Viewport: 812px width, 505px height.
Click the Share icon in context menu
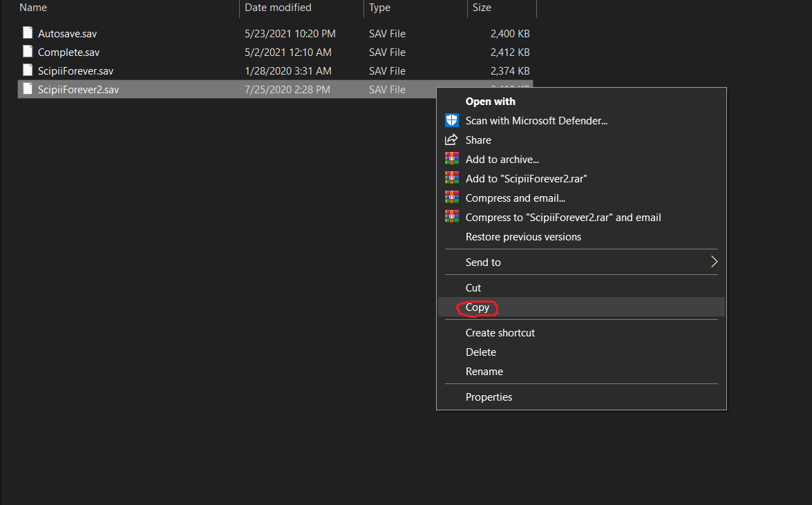(x=451, y=140)
